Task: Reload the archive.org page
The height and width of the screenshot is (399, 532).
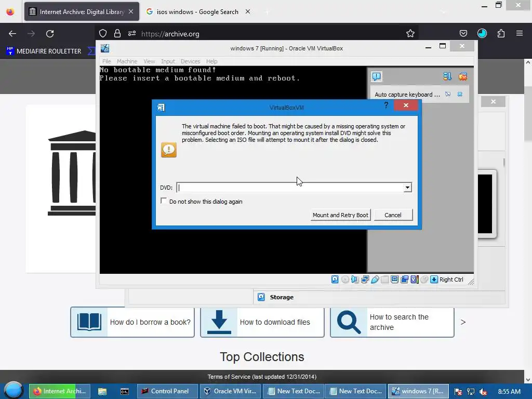Action: tap(50, 33)
